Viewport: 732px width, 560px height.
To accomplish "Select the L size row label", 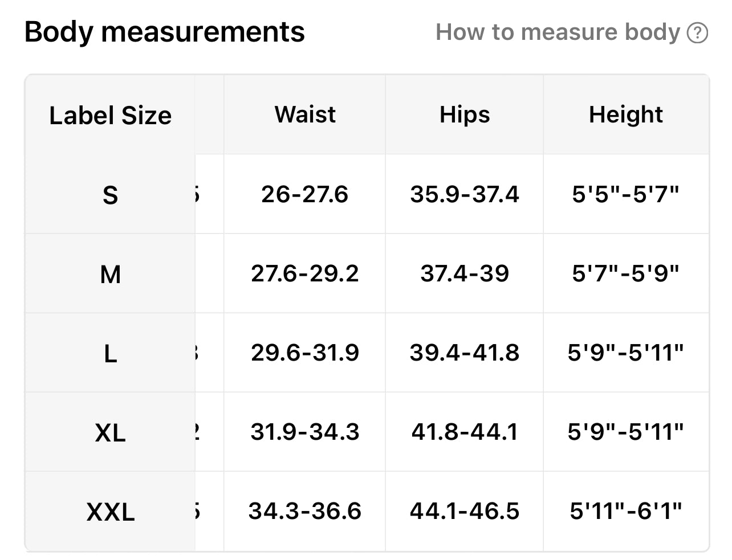I will [110, 354].
